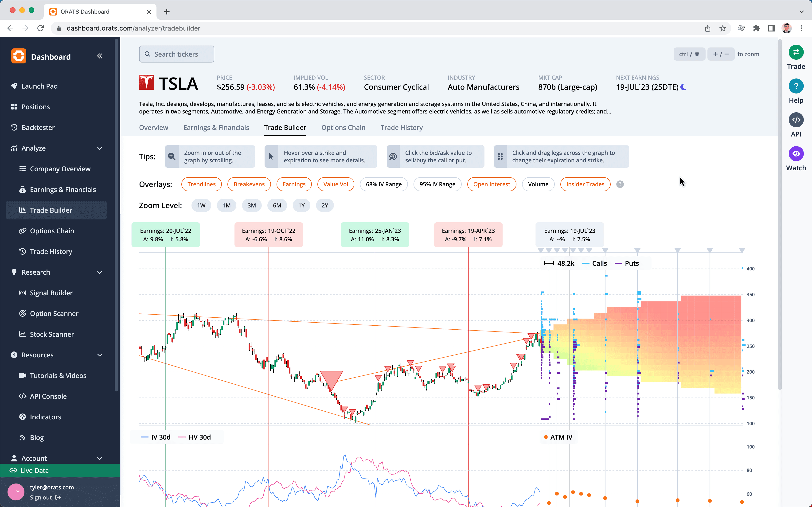Toggle the Insider Trades overlay
Screen dimensions: 812x507
[585, 184]
